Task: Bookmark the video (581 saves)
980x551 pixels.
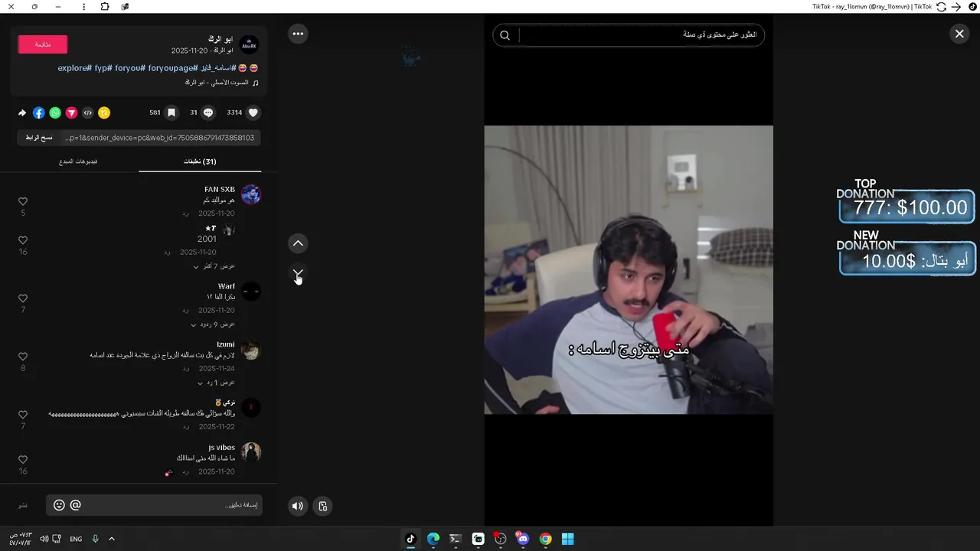Action: pos(171,112)
